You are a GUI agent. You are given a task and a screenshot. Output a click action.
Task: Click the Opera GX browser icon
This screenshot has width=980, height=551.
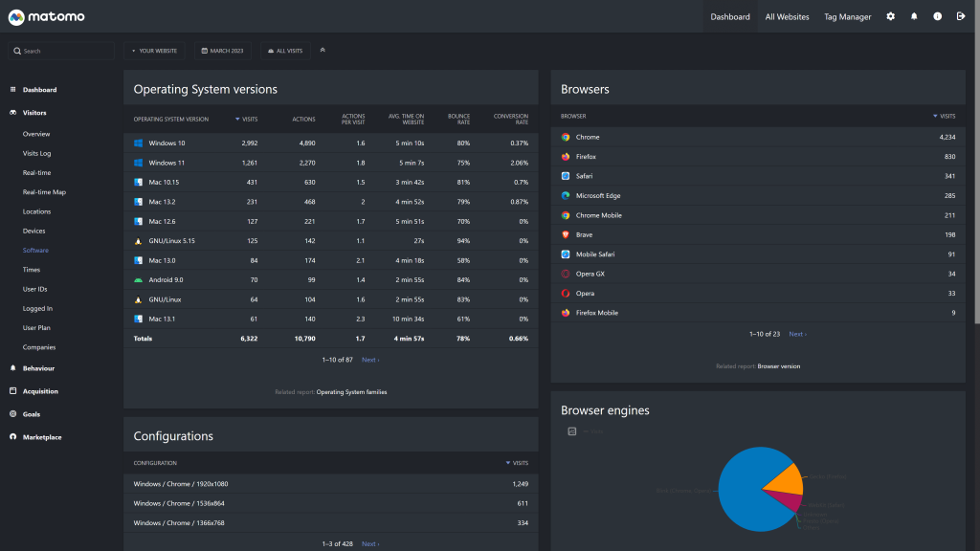[566, 274]
